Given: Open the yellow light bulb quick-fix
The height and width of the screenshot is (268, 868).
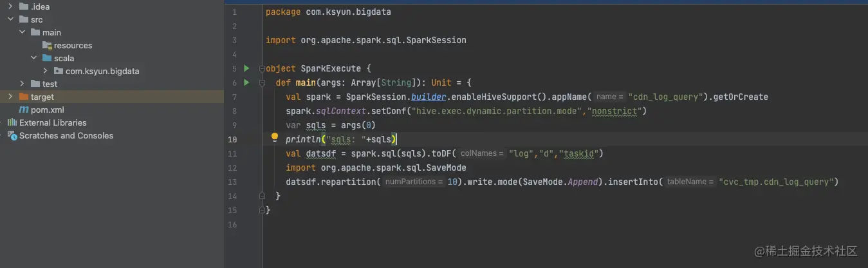Looking at the screenshot, I should coord(275,139).
